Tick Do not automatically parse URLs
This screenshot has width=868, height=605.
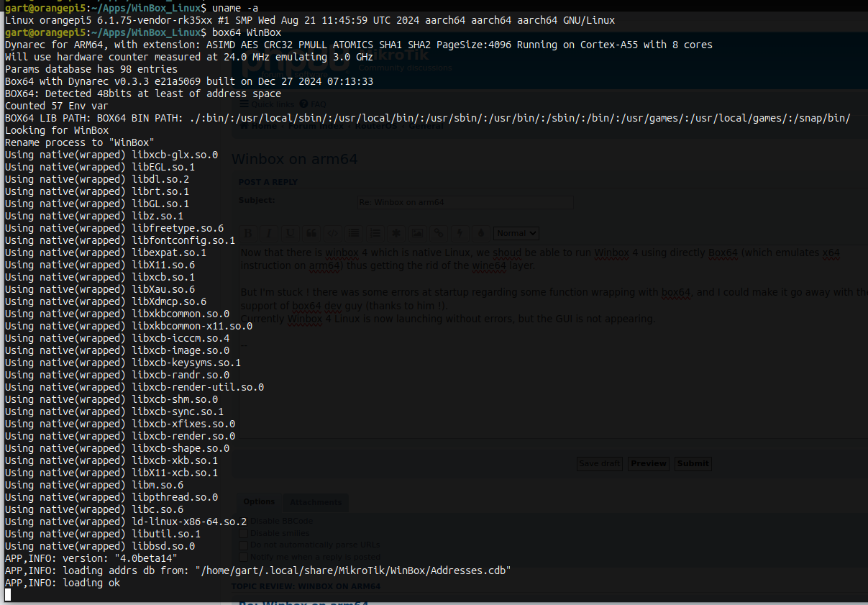(x=244, y=545)
